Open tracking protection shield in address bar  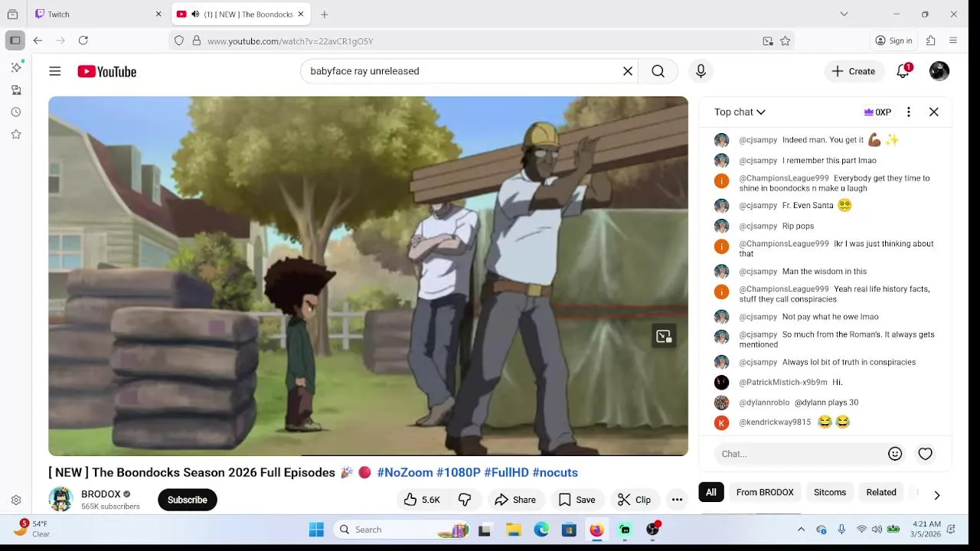(179, 41)
